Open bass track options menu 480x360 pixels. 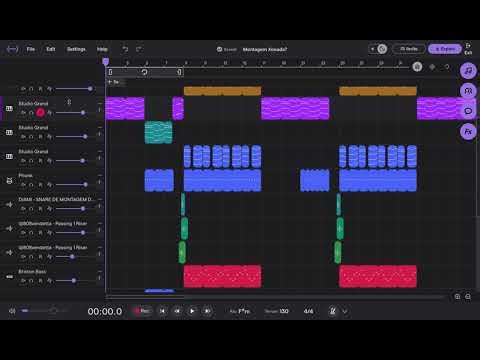[x=99, y=278]
